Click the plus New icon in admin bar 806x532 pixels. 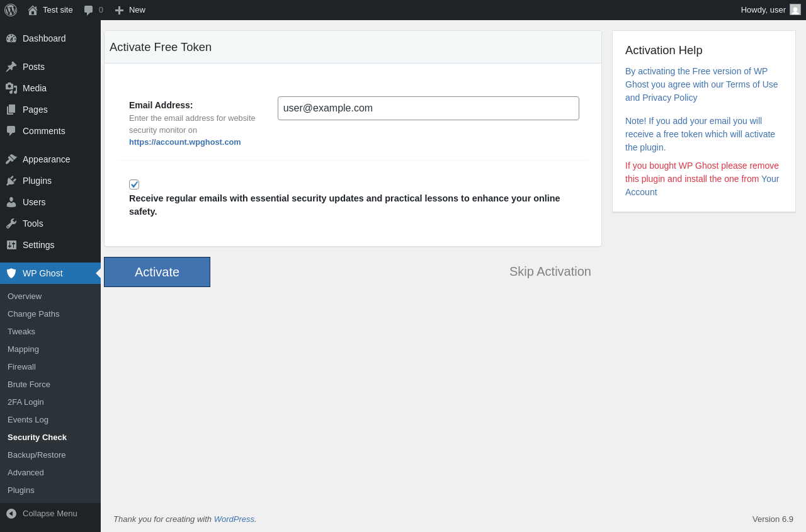pos(119,10)
